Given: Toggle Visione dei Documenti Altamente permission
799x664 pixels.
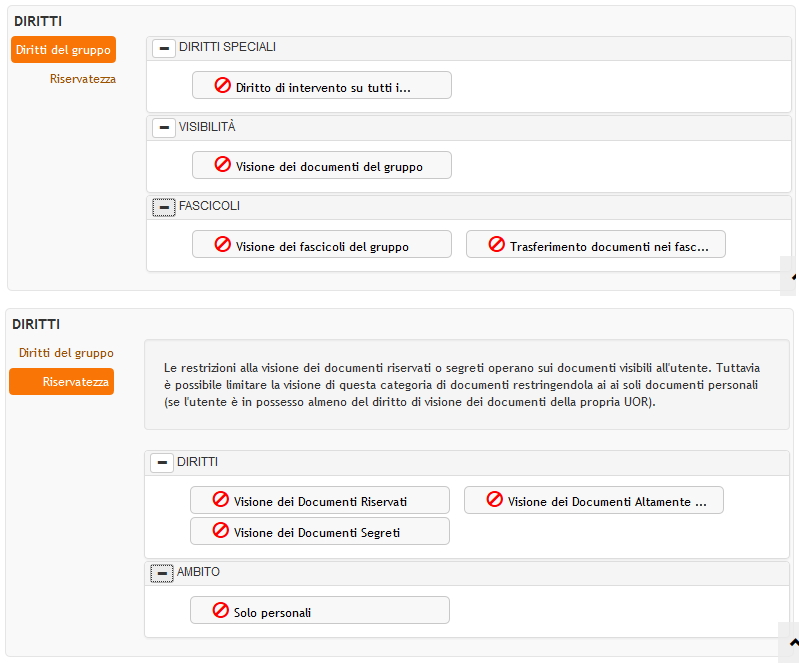Looking at the screenshot, I should click(593, 501).
